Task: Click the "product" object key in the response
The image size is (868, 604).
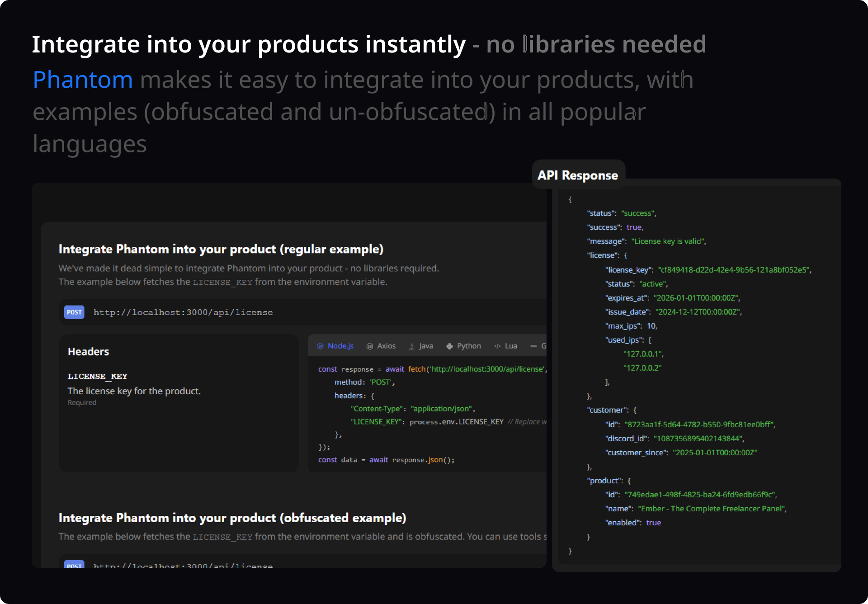Action: coord(604,481)
